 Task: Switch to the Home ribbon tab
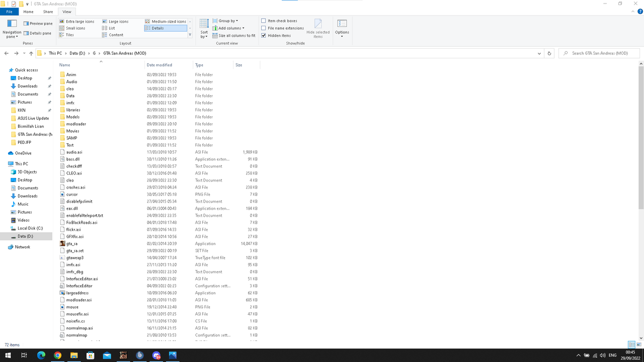coord(28,12)
